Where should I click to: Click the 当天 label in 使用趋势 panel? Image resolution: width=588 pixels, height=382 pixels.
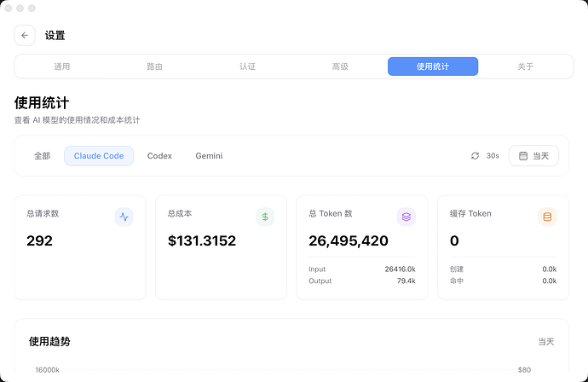click(x=546, y=341)
